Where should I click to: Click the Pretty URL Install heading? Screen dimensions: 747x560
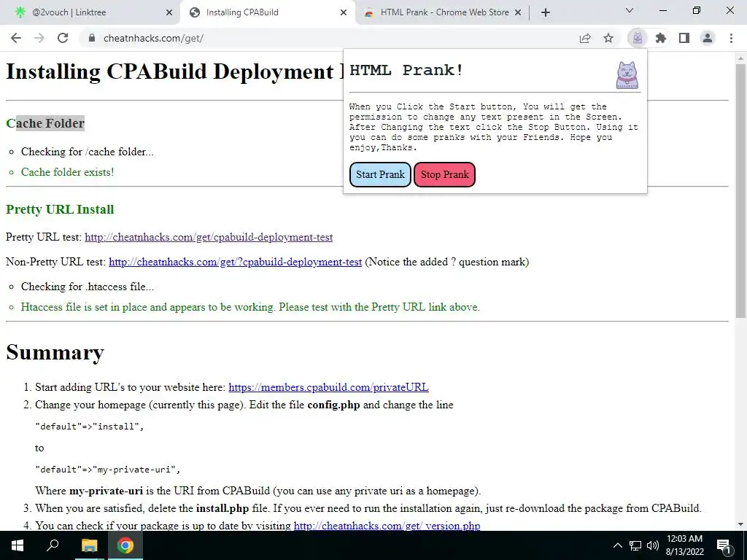pos(60,209)
